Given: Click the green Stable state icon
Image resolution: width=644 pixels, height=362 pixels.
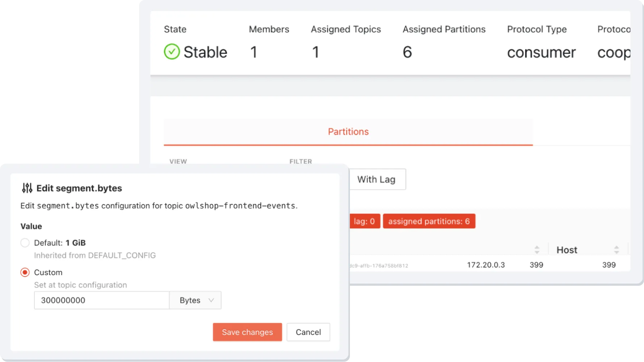Looking at the screenshot, I should click(x=172, y=52).
